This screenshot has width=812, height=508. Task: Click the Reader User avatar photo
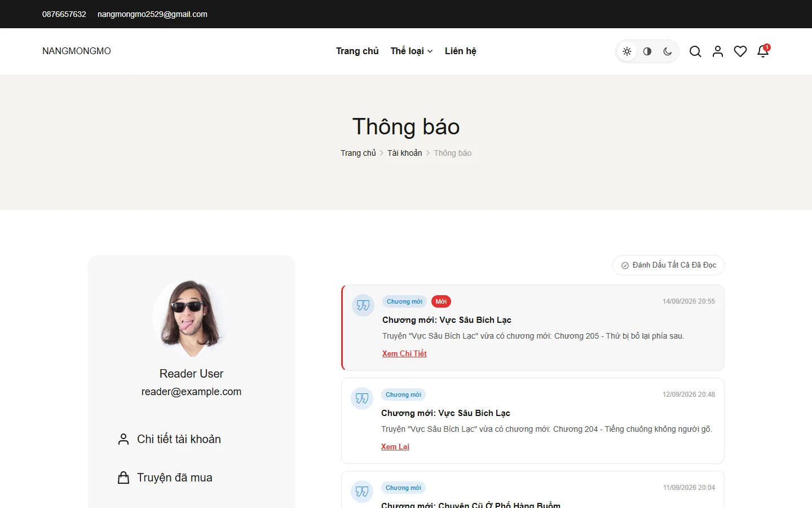pos(192,318)
